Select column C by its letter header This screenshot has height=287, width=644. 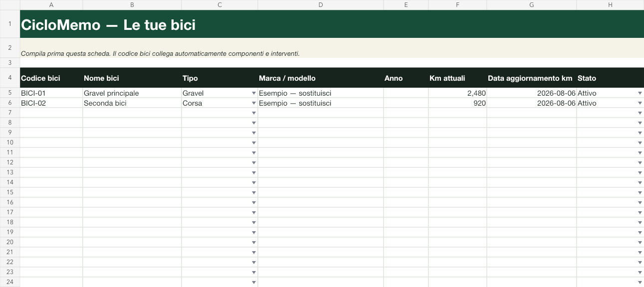coord(219,5)
